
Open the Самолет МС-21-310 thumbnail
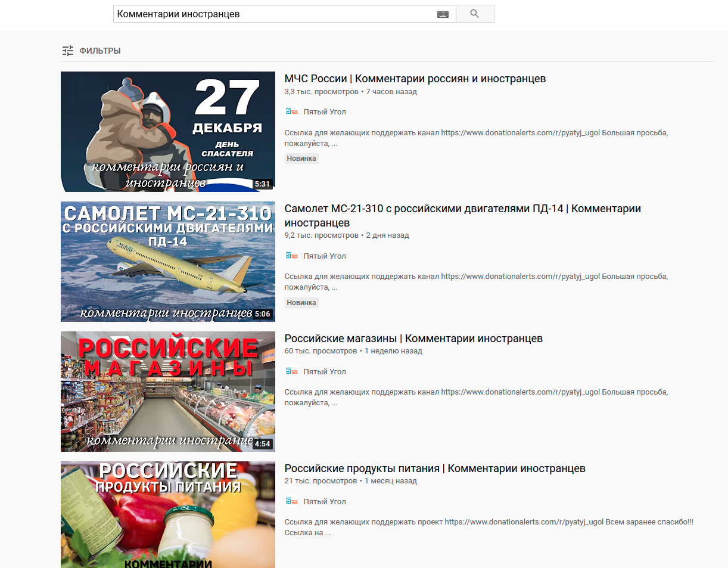pyautogui.click(x=168, y=262)
